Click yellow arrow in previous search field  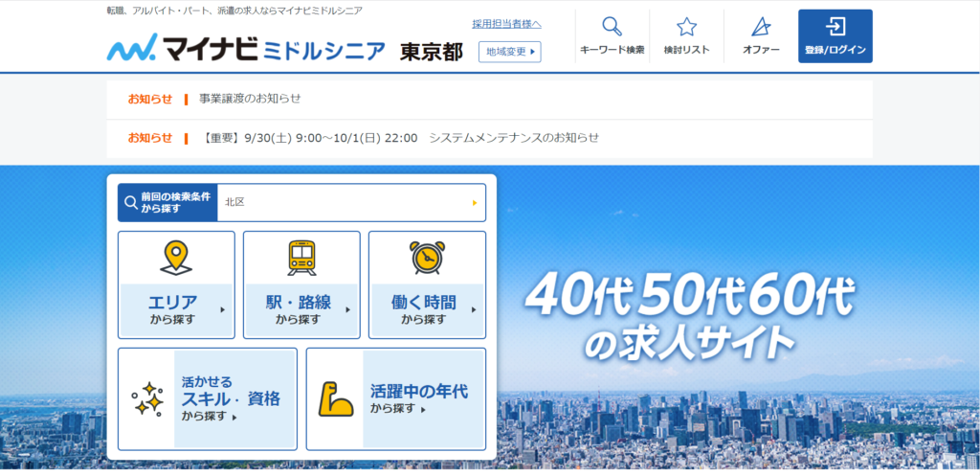click(475, 203)
